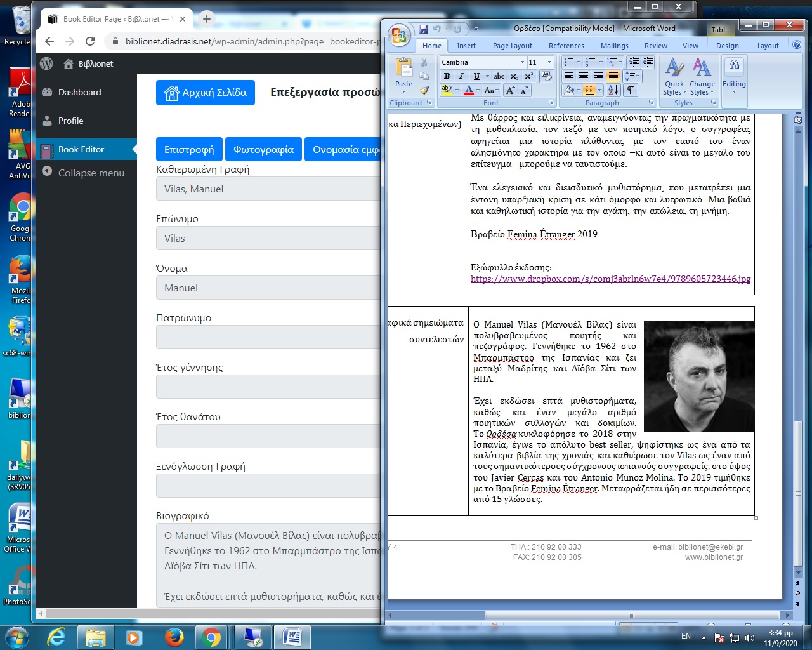
Task: Click the Shrink Font icon
Action: [523, 91]
